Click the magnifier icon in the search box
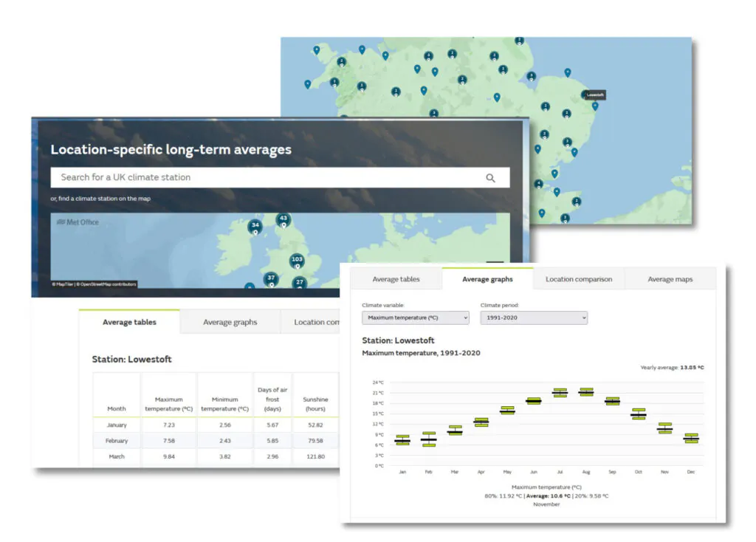756x542 pixels. (490, 178)
